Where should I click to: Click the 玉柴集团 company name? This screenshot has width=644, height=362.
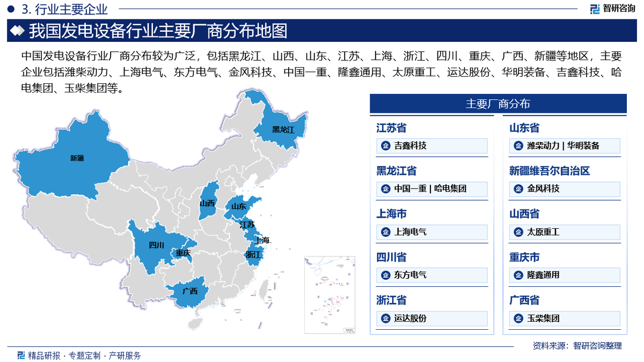tap(543, 318)
